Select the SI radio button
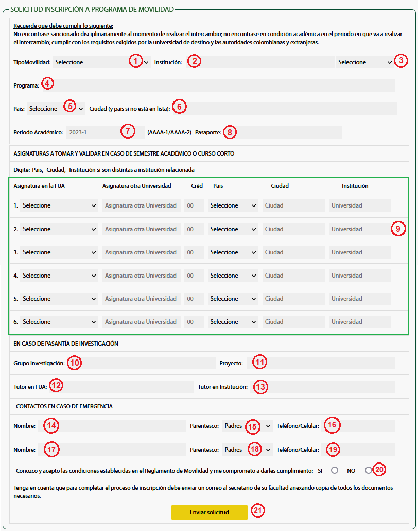Screen dimensions: 418x532 click(x=335, y=470)
